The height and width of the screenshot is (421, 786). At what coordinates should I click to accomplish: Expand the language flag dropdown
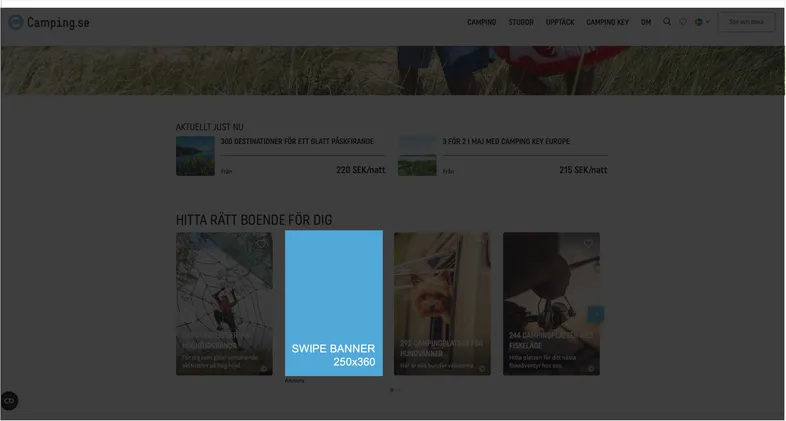(x=702, y=22)
